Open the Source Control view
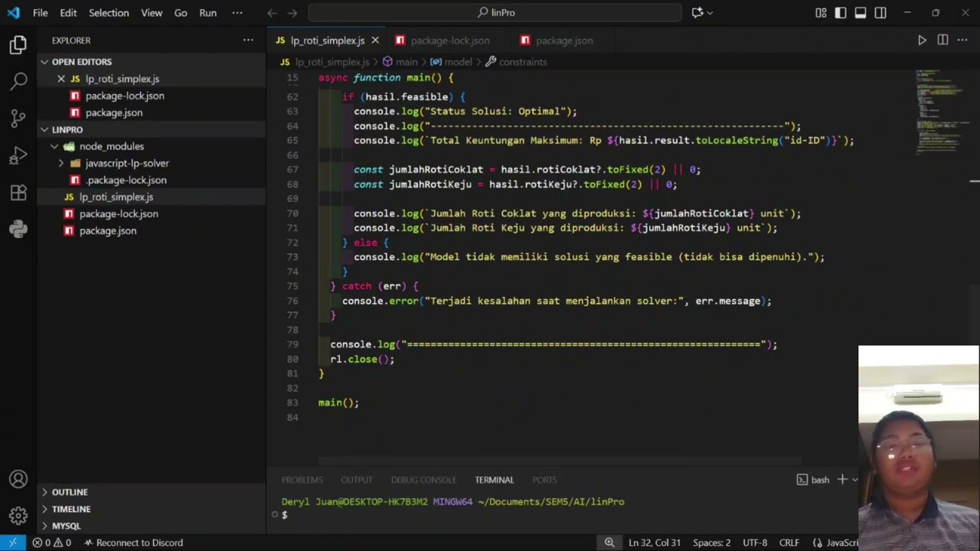This screenshot has width=980, height=551. coord(18,118)
